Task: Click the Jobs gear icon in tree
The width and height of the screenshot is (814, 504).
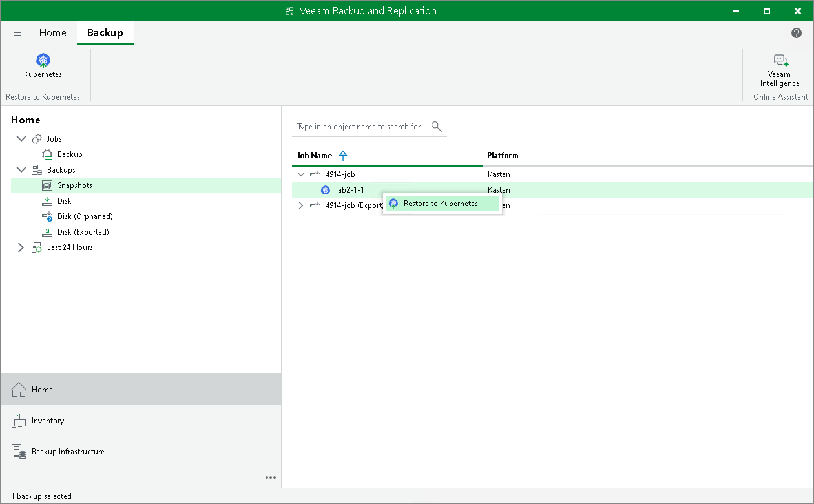Action: point(37,139)
